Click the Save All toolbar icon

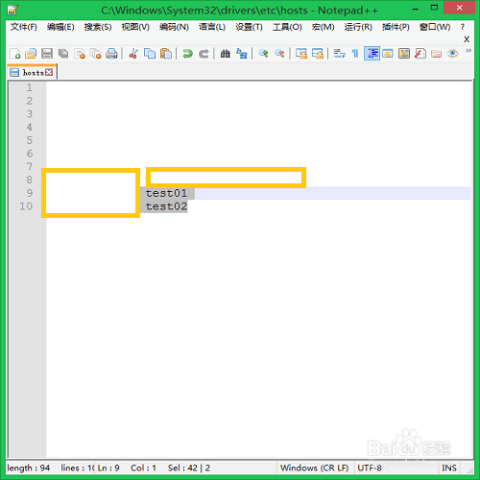(x=63, y=54)
